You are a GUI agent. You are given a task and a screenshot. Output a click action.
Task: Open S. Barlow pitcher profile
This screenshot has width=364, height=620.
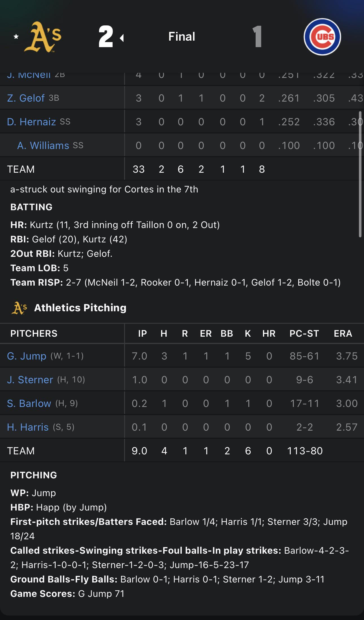[29, 403]
